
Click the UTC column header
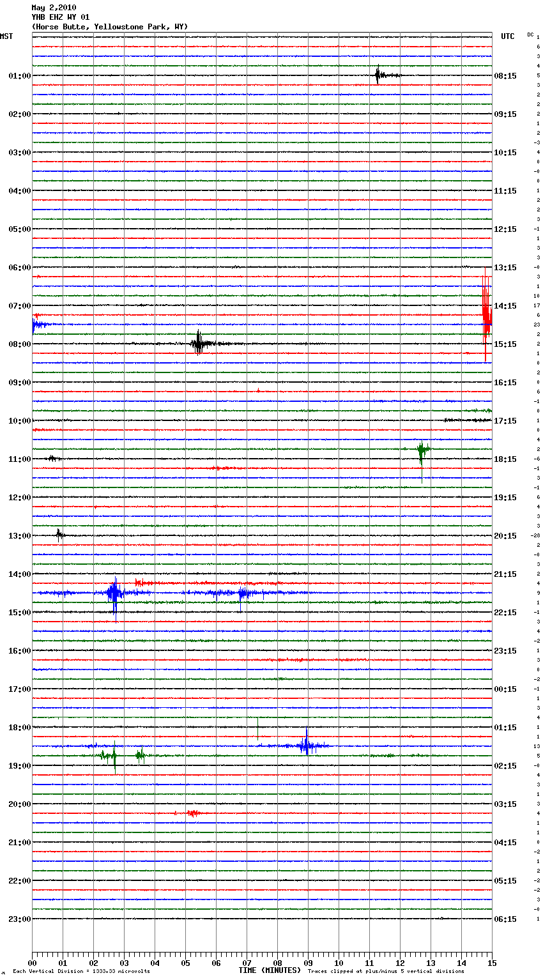coord(507,36)
